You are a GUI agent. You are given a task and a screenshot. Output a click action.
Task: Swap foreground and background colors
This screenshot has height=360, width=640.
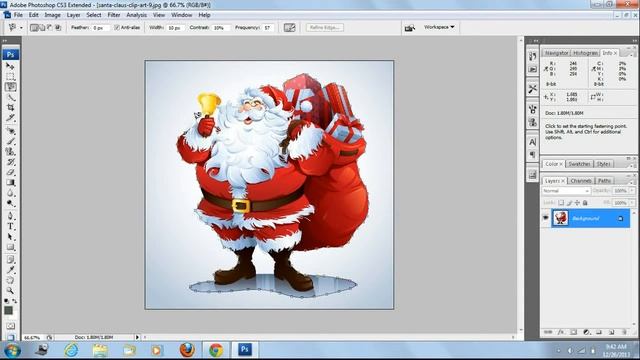point(15,301)
